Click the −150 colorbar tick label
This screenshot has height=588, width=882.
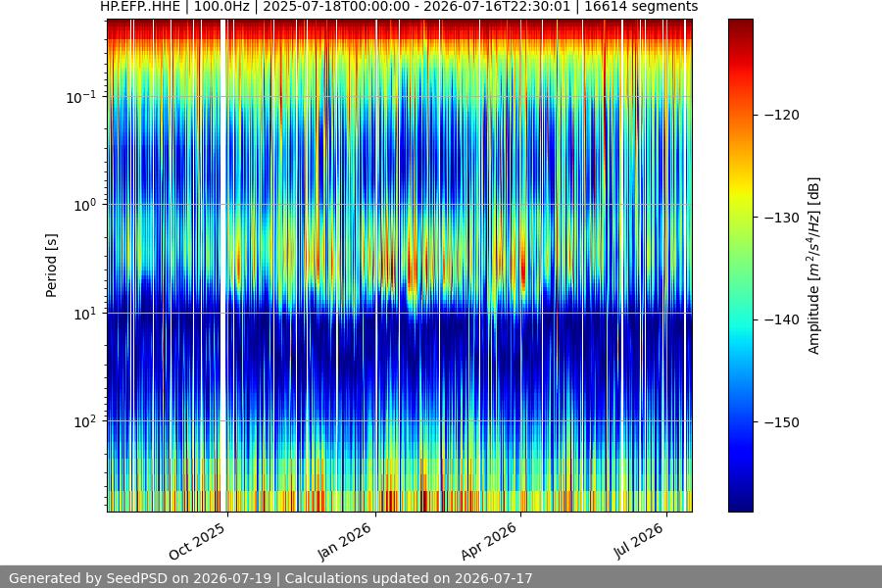click(782, 422)
